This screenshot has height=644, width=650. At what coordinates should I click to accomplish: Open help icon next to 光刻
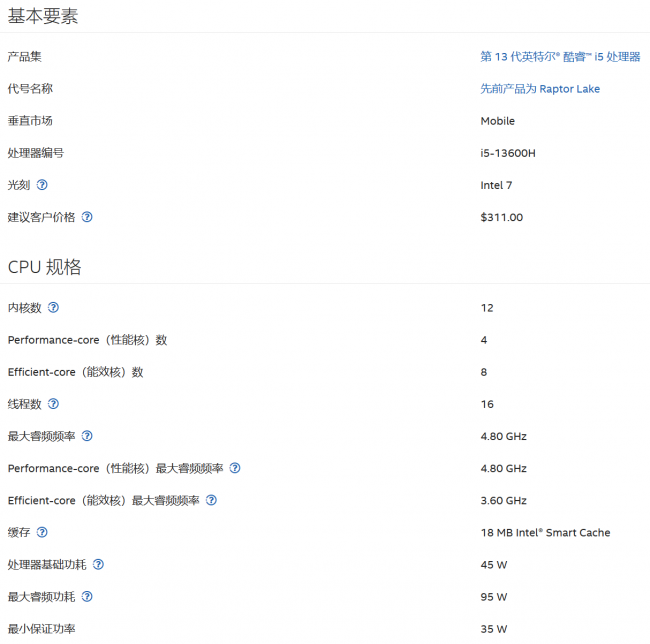[42, 185]
